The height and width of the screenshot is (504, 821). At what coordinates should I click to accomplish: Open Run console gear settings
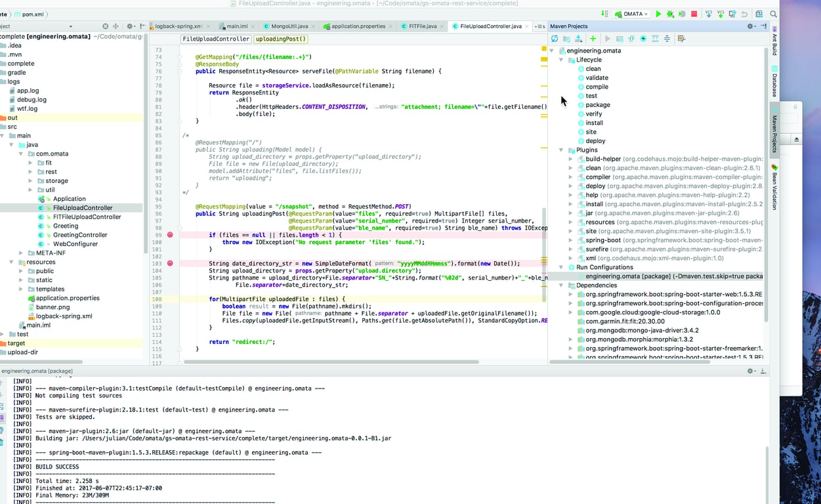pos(751,371)
